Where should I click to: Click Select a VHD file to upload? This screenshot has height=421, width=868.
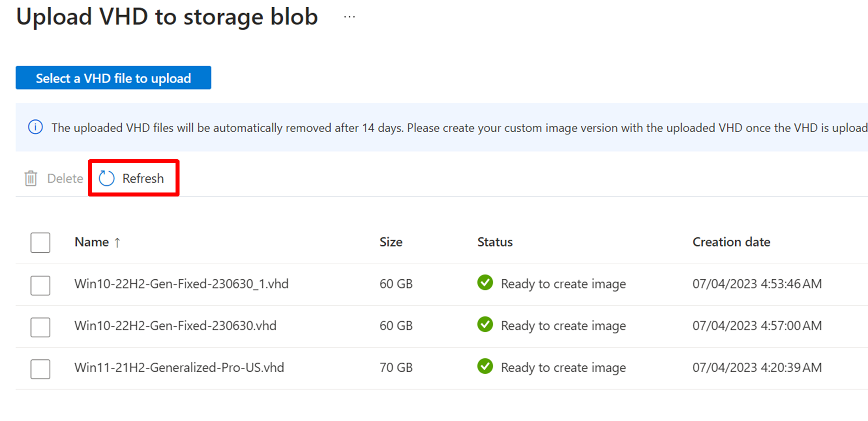114,78
